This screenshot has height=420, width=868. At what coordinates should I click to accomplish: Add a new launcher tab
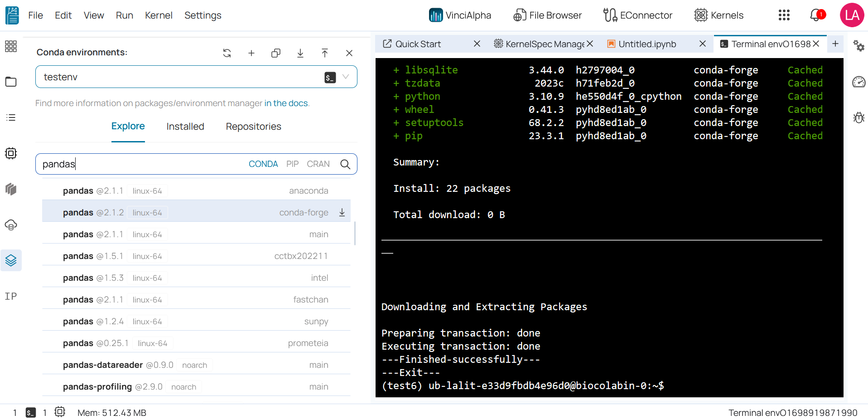pyautogui.click(x=835, y=44)
